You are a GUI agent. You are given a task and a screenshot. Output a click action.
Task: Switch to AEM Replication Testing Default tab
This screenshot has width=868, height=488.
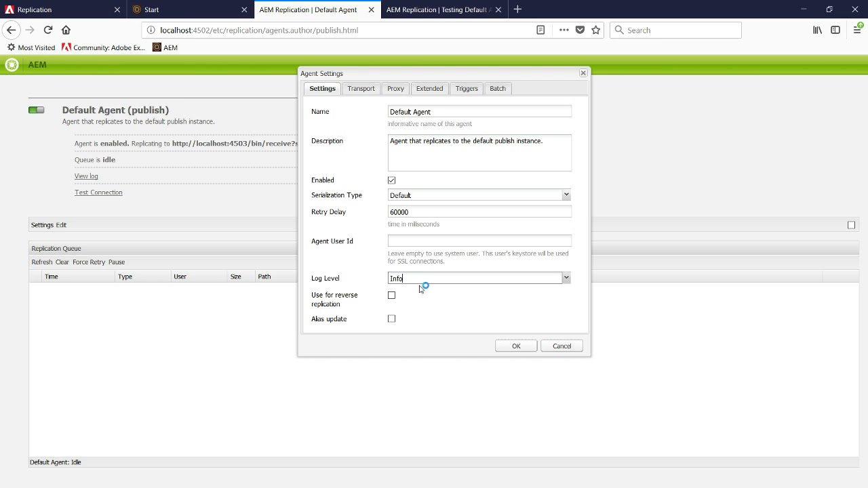click(444, 9)
